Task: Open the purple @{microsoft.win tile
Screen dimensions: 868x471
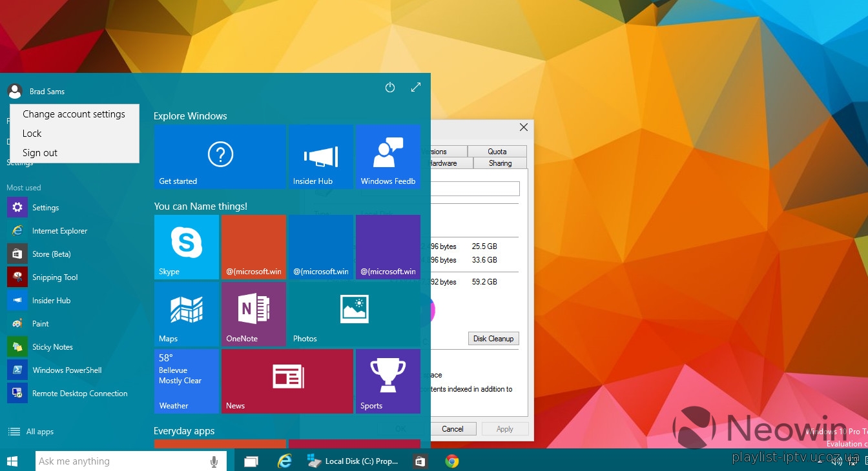Action: (x=388, y=247)
